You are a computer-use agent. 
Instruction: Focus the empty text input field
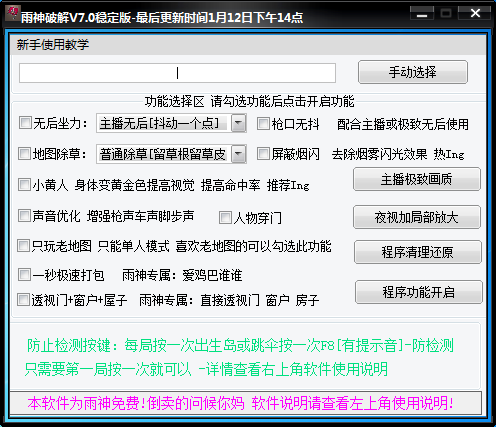coord(177,73)
